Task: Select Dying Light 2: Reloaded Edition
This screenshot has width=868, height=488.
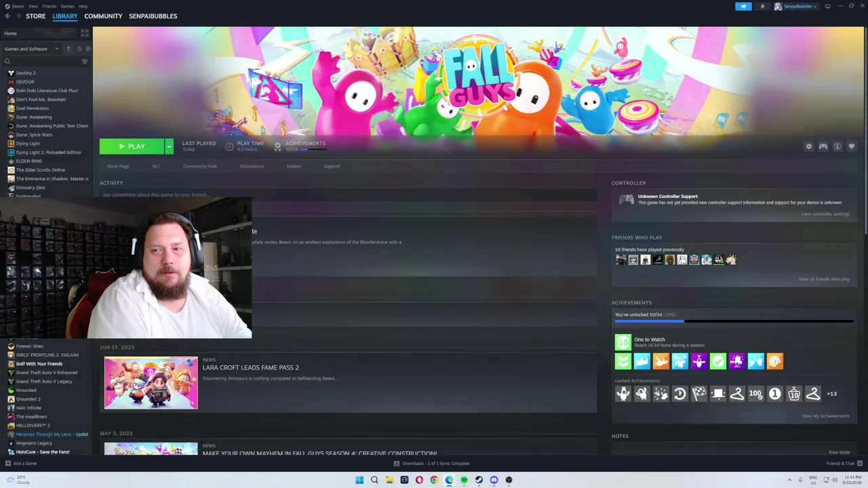Action: pos(48,152)
